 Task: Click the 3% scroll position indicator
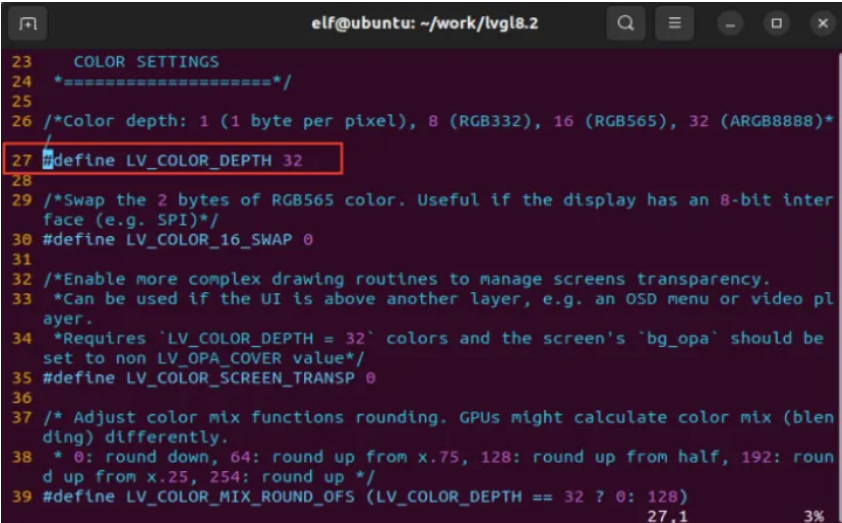813,516
